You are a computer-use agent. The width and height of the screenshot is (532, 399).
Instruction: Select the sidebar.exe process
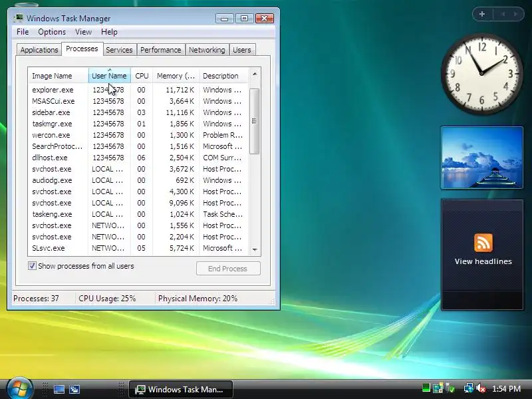[x=138, y=112]
